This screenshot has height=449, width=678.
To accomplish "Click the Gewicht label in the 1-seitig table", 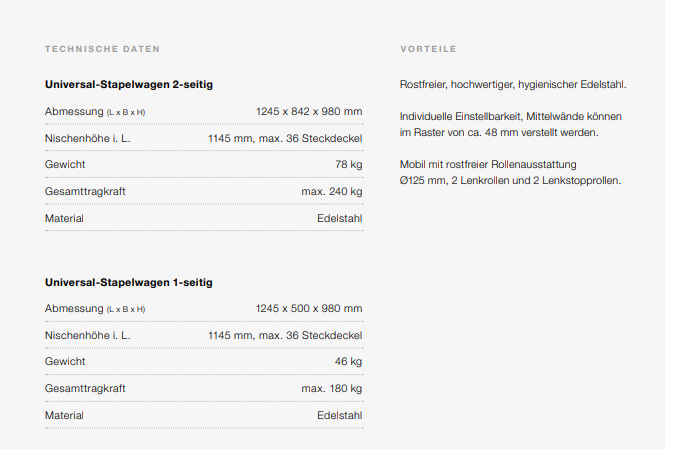I will coord(65,361).
